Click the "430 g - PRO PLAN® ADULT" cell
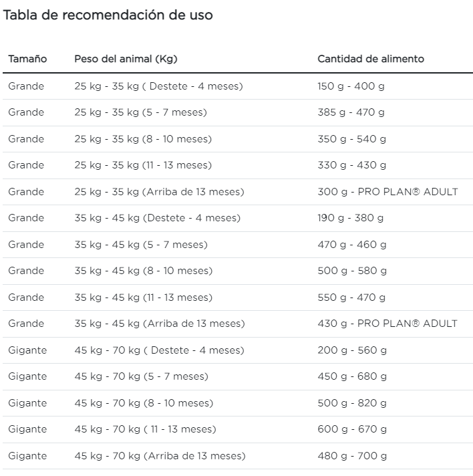Viewport: 473px width, 476px height. pyautogui.click(x=387, y=324)
